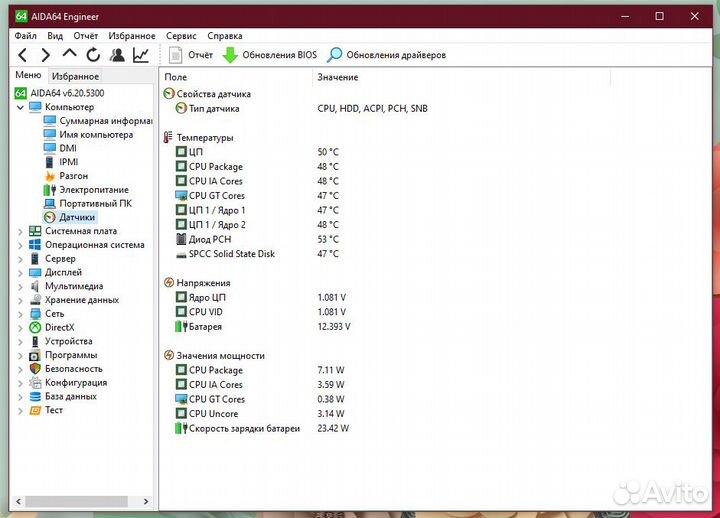Click the SPCC Solid State Disk drive icon
This screenshot has height=518, width=720.
coord(181,254)
